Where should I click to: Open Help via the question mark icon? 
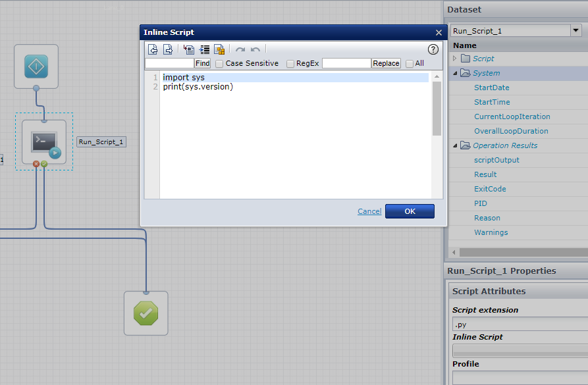[x=433, y=49]
